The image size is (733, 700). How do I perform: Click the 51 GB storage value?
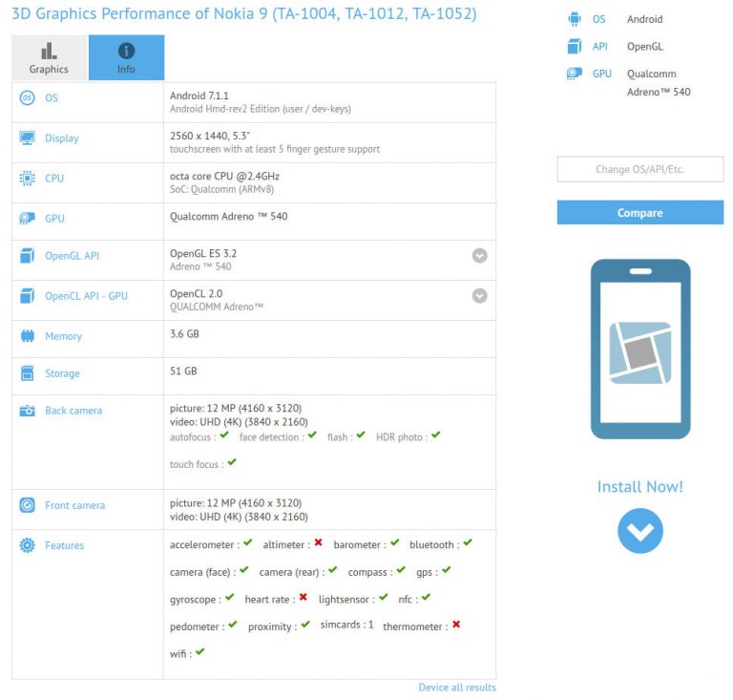(x=183, y=371)
